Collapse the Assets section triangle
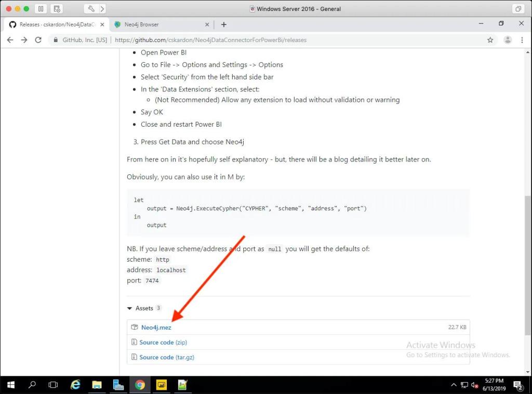The image size is (532, 394). click(x=129, y=308)
